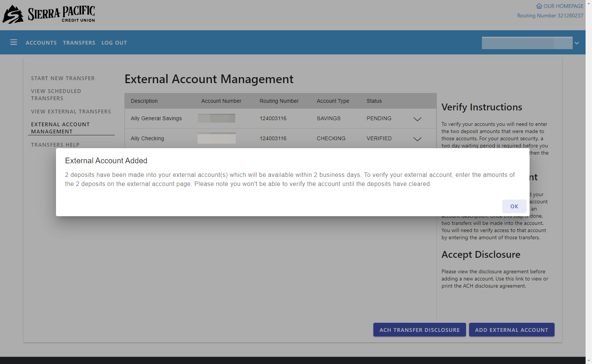Screen dimensions: 592x364
Task: Click the CHECKING account type cell
Action: [x=331, y=138]
